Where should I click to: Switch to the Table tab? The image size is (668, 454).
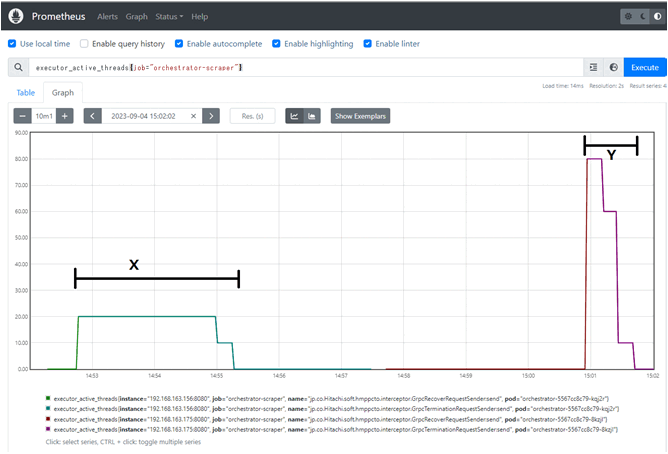pyautogui.click(x=25, y=92)
